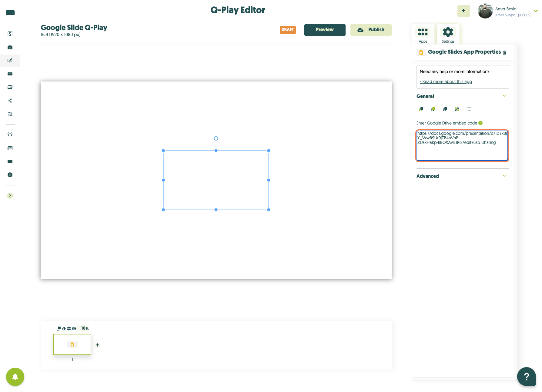Click the share nodes sidebar icon
The width and height of the screenshot is (542, 392).
click(10, 101)
